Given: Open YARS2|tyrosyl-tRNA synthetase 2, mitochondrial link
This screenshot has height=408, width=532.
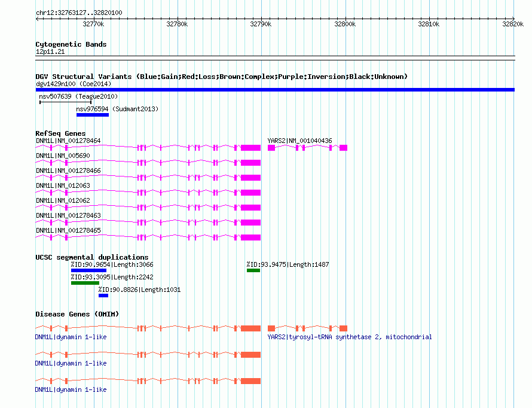Looking at the screenshot, I should pos(350,337).
